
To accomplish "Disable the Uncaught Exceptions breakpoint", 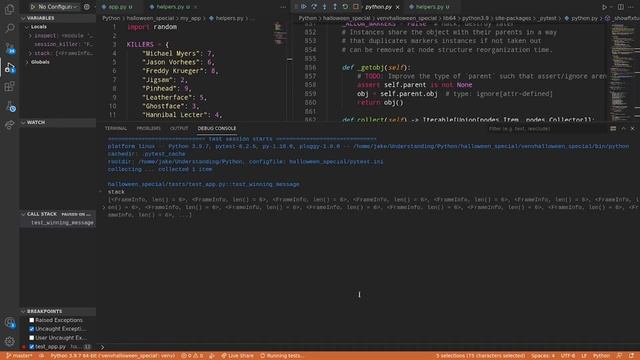I will [32, 329].
